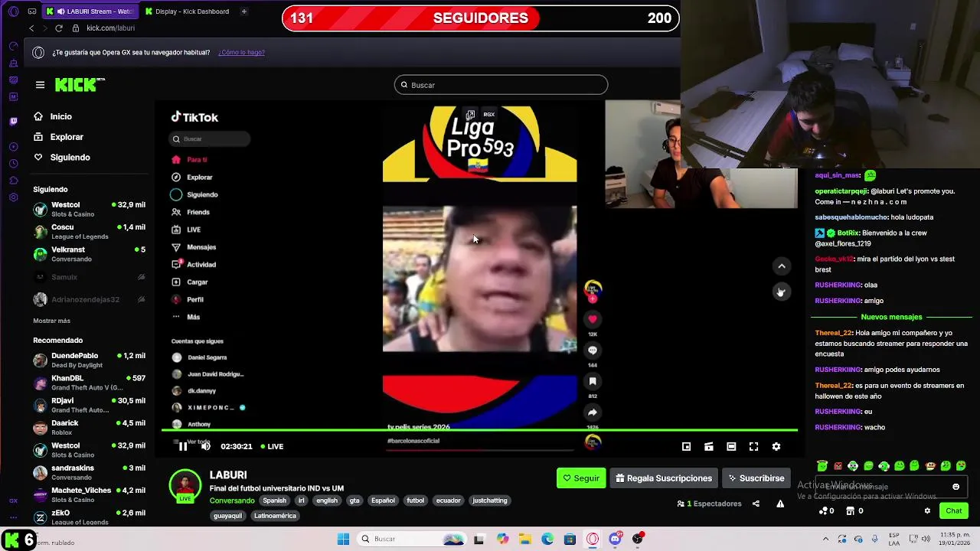980x551 pixels.
Task: Switch to Display - Kick Dashboard tab
Action: (187, 11)
